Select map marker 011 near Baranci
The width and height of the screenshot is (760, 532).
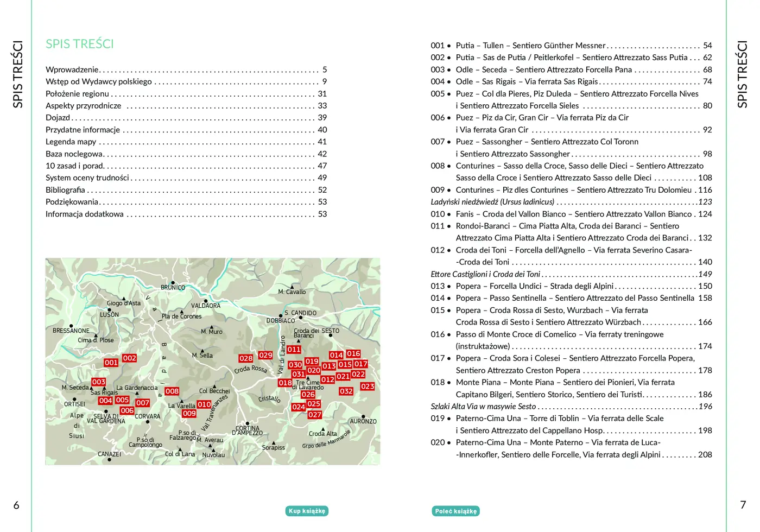pyautogui.click(x=294, y=350)
